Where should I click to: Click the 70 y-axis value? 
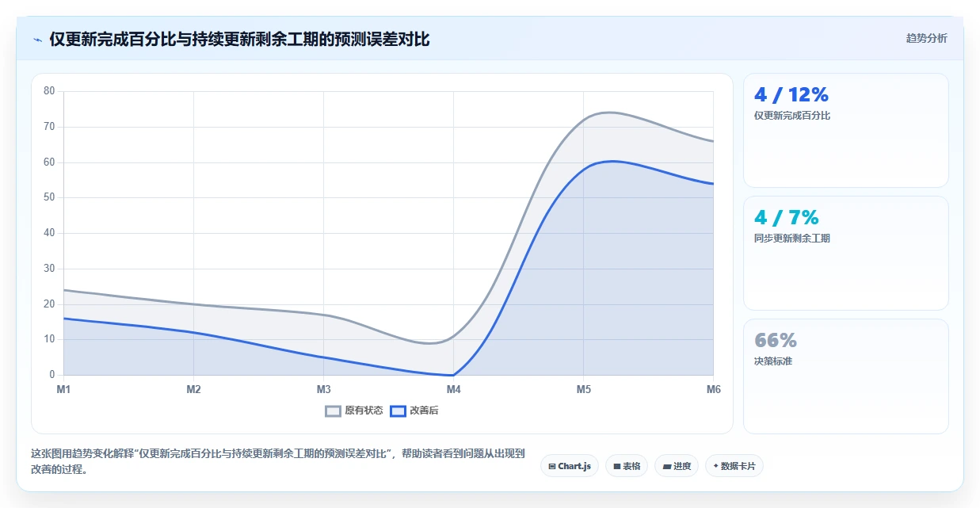click(x=49, y=127)
